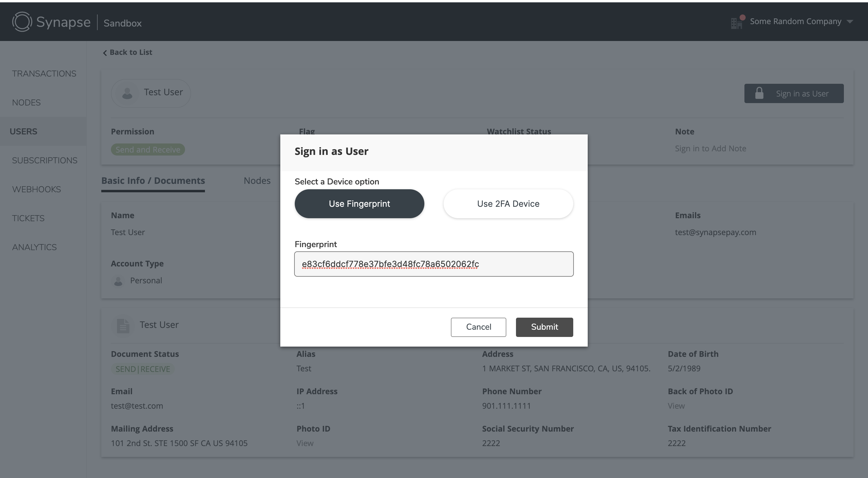Click the Sandbox label in header
The height and width of the screenshot is (478, 868).
coord(123,23)
